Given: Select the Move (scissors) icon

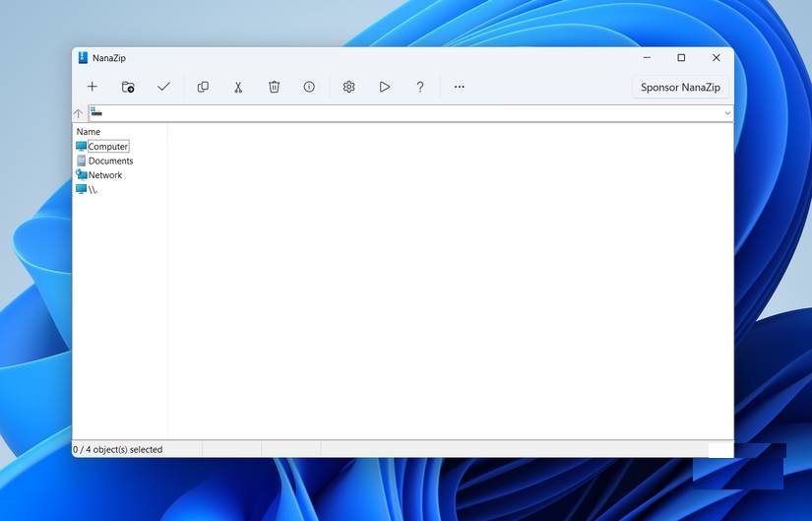Looking at the screenshot, I should (238, 87).
